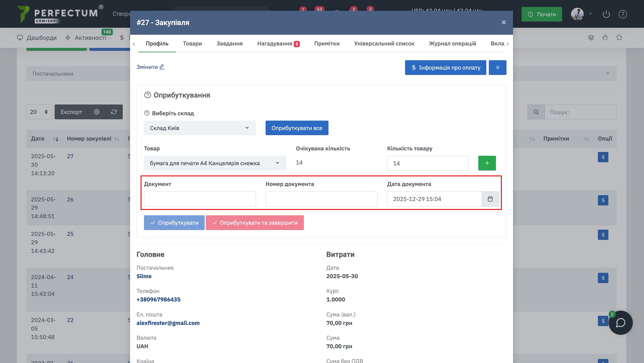Image resolution: width=644 pixels, height=363 pixels.
Task: Open the page size selector showing 20
Action: (x=39, y=112)
